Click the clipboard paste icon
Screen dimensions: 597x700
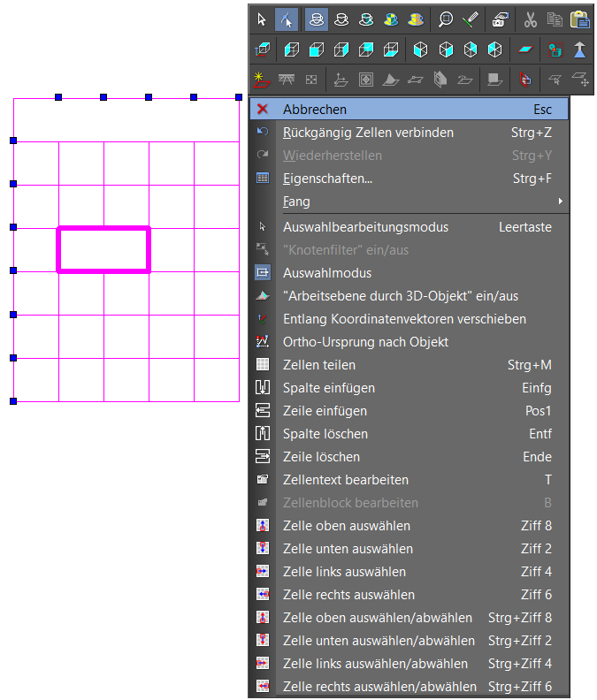pyautogui.click(x=579, y=19)
